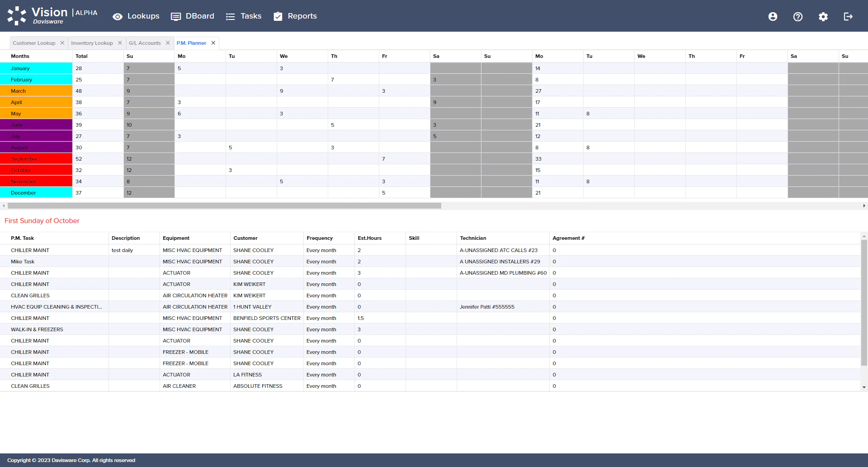Open the settings gear
This screenshot has width=868, height=467.
[823, 16]
